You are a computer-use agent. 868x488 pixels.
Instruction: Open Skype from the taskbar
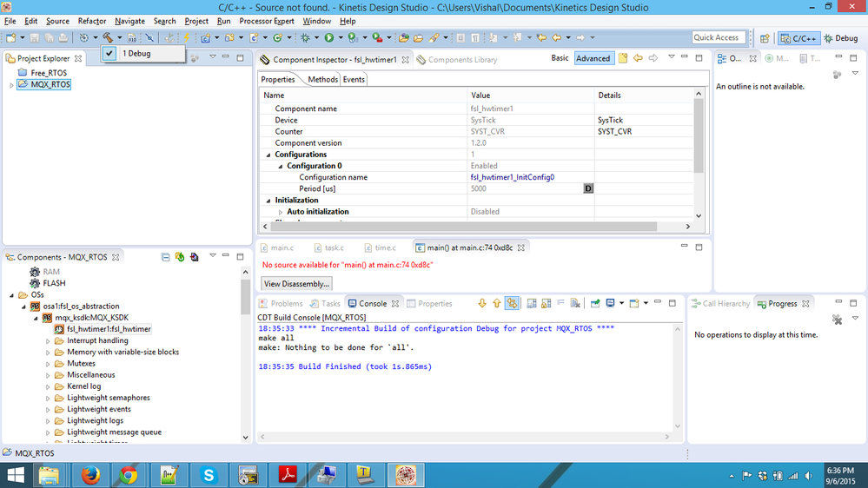pos(209,475)
